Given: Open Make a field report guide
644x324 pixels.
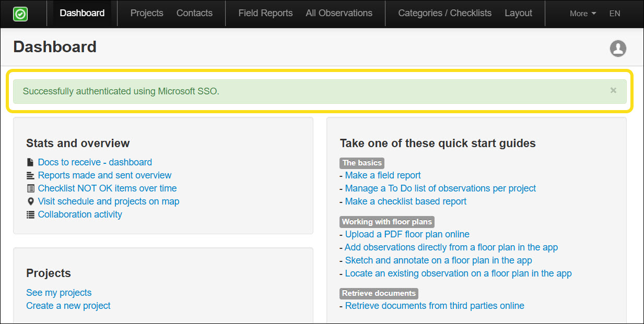Looking at the screenshot, I should tap(383, 175).
